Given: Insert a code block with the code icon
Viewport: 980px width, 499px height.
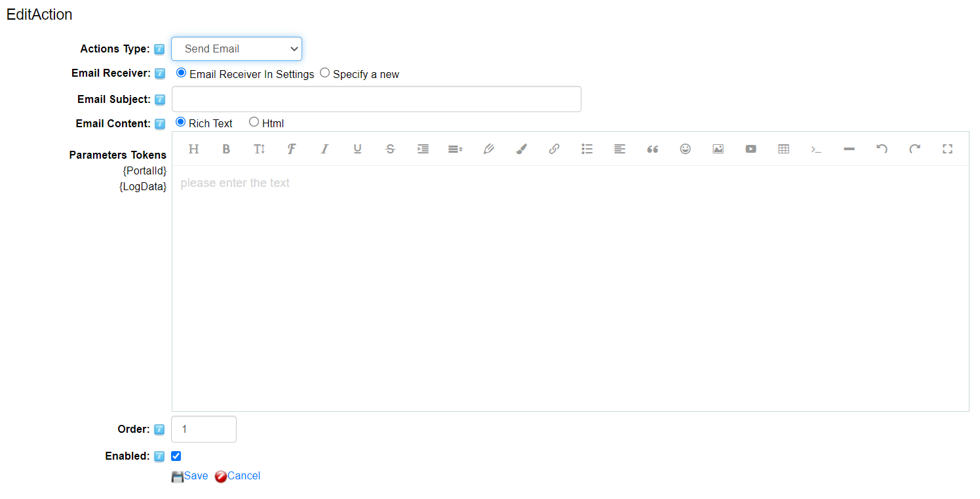Looking at the screenshot, I should [x=816, y=149].
